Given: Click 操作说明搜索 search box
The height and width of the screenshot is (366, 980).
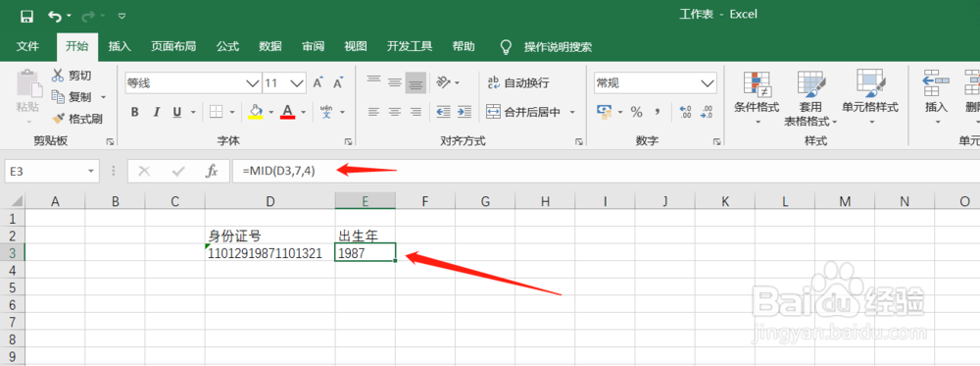Looking at the screenshot, I should point(558,47).
